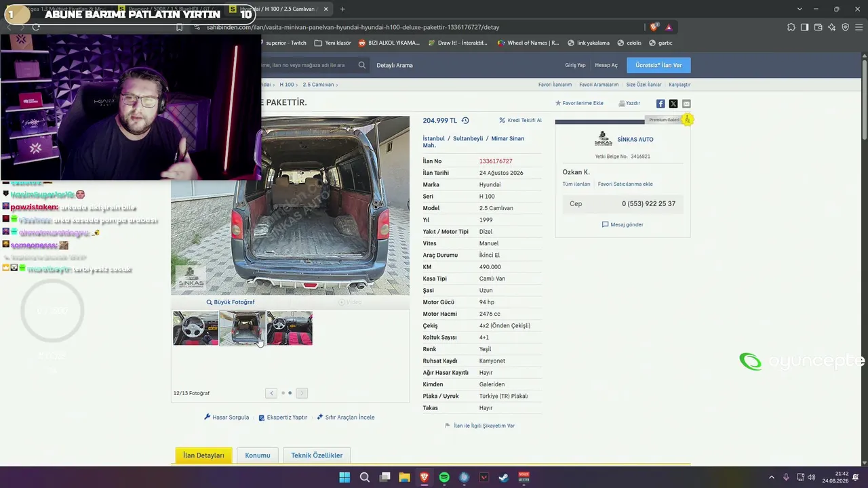Screen dimensions: 868x488
Task: Go to previous photo thumbnails page
Action: (x=271, y=393)
